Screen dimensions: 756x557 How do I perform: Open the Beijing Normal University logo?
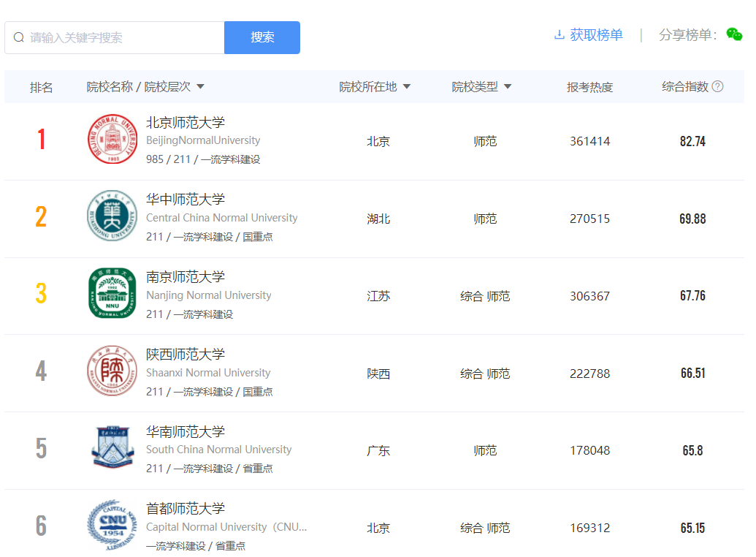[112, 139]
